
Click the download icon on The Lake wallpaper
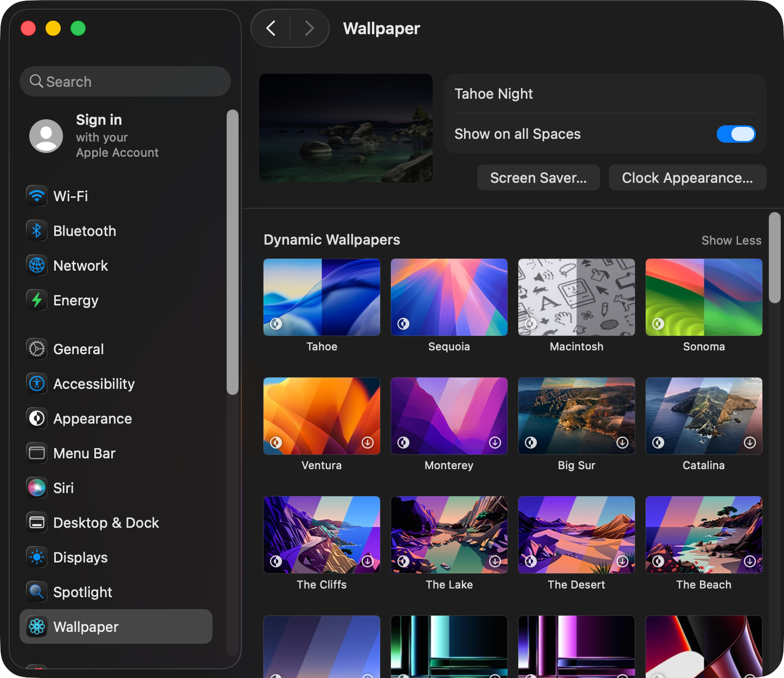coord(495,561)
